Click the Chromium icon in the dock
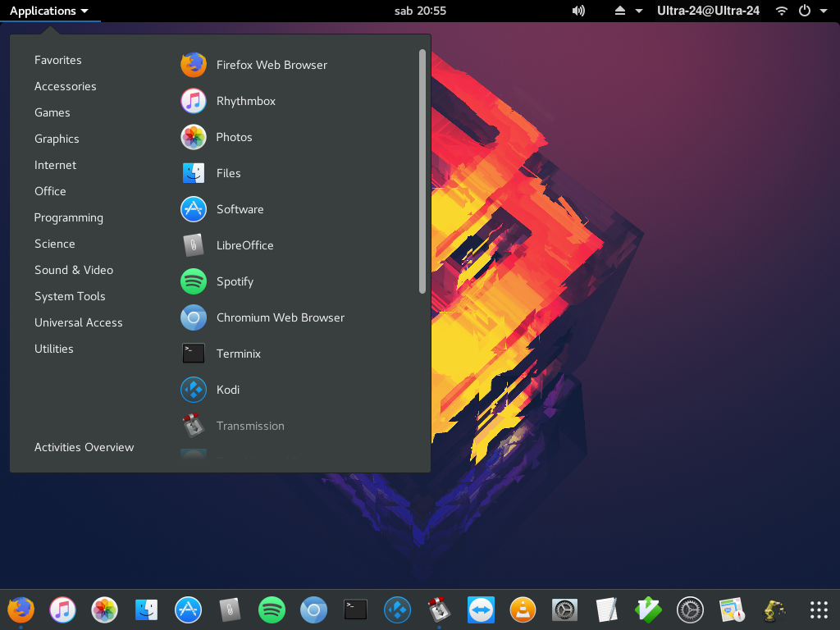The image size is (840, 630). pyautogui.click(x=313, y=609)
